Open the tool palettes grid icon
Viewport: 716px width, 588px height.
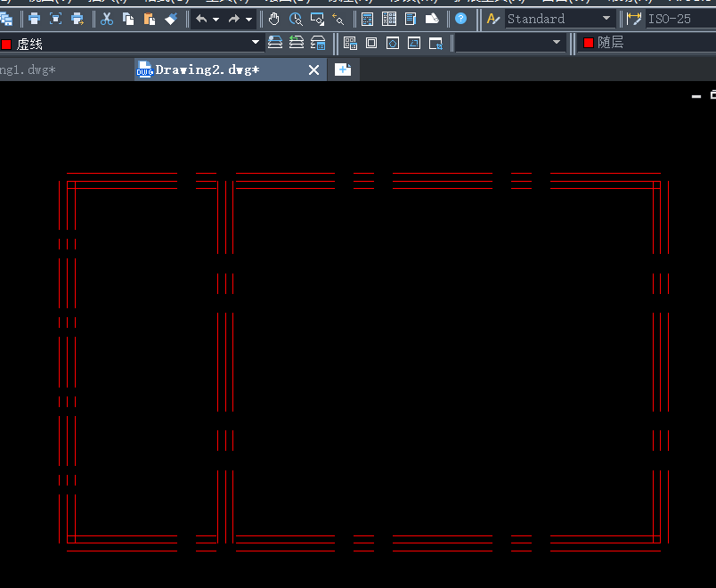[389, 19]
